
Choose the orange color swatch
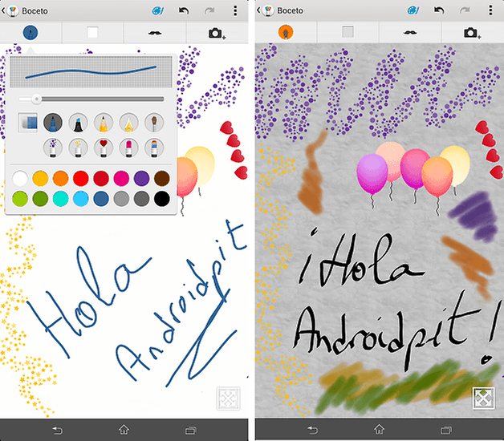[60, 178]
